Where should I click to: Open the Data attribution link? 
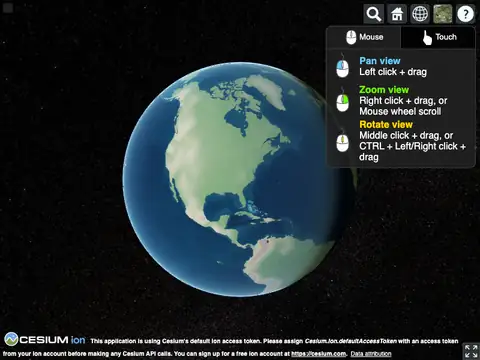[371, 354]
